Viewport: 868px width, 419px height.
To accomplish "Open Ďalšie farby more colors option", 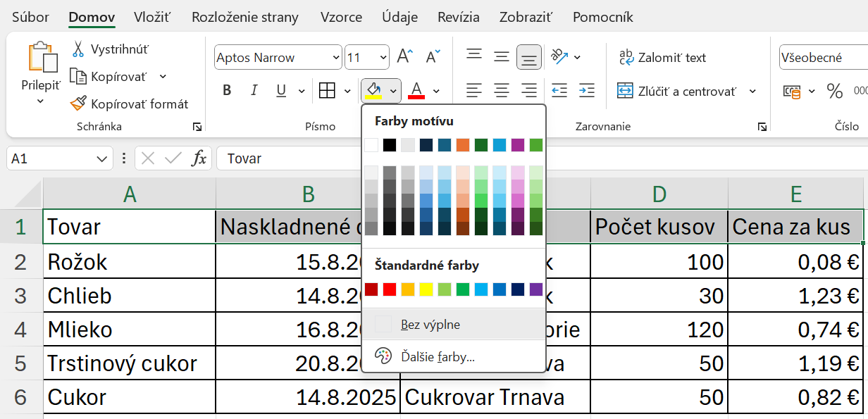I will tap(454, 356).
